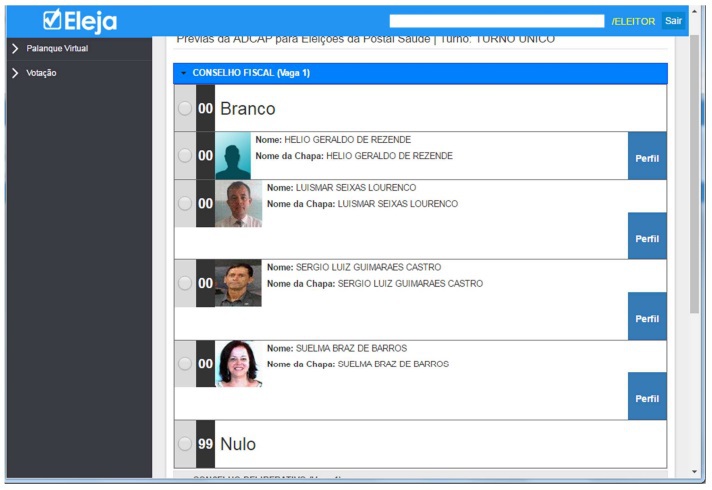This screenshot has width=712, height=490.
Task: Select Suelma Braz de Barros radio button
Action: pyautogui.click(x=185, y=363)
